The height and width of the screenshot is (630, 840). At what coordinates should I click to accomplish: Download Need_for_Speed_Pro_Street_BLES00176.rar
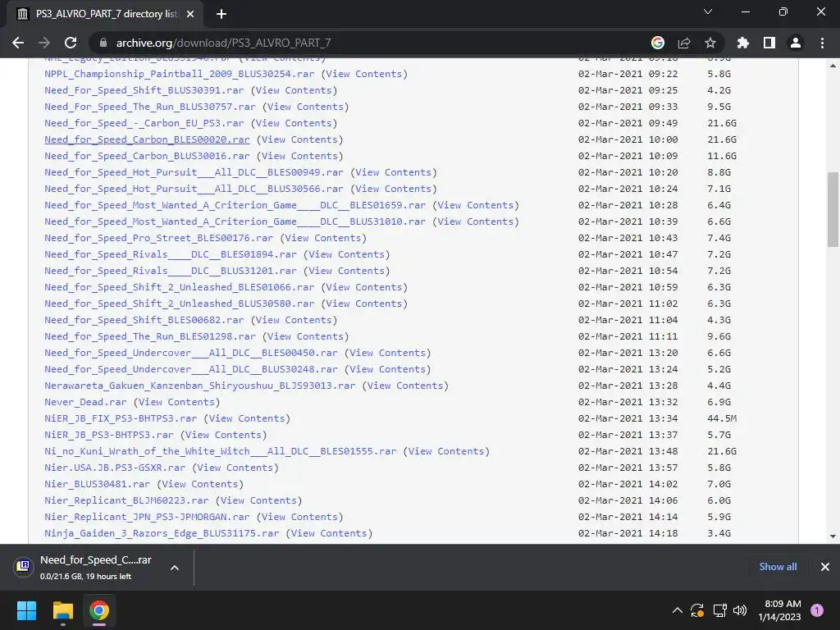158,238
